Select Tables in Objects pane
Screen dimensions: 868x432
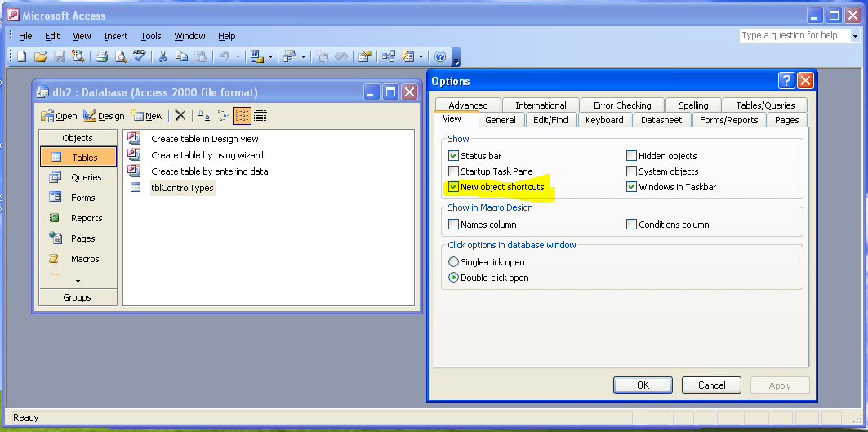tap(78, 158)
